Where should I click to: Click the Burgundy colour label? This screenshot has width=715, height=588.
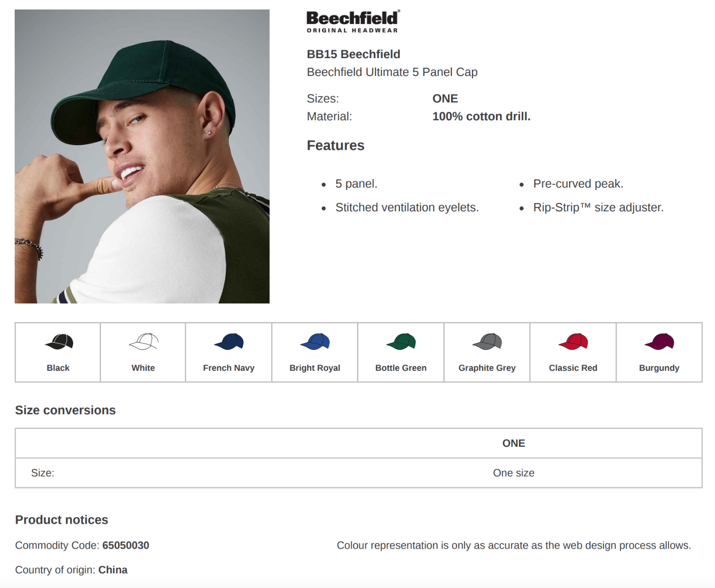[x=659, y=368]
